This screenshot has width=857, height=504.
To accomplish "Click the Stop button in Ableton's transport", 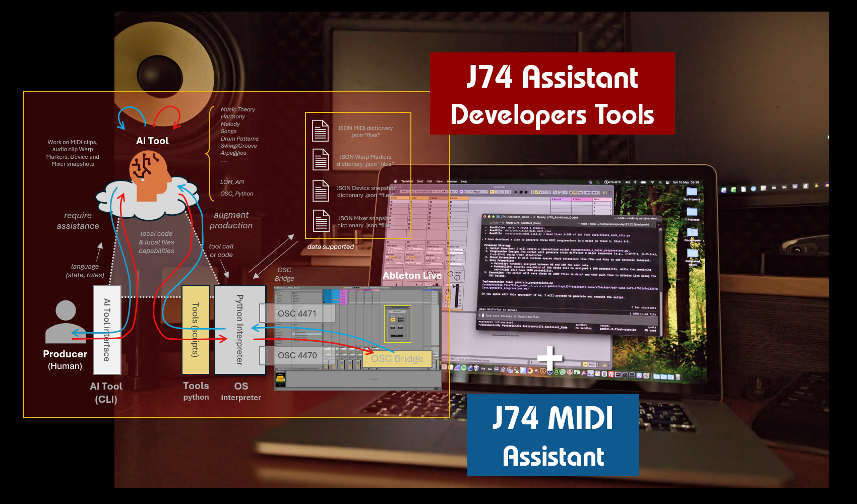I will pyautogui.click(x=521, y=192).
